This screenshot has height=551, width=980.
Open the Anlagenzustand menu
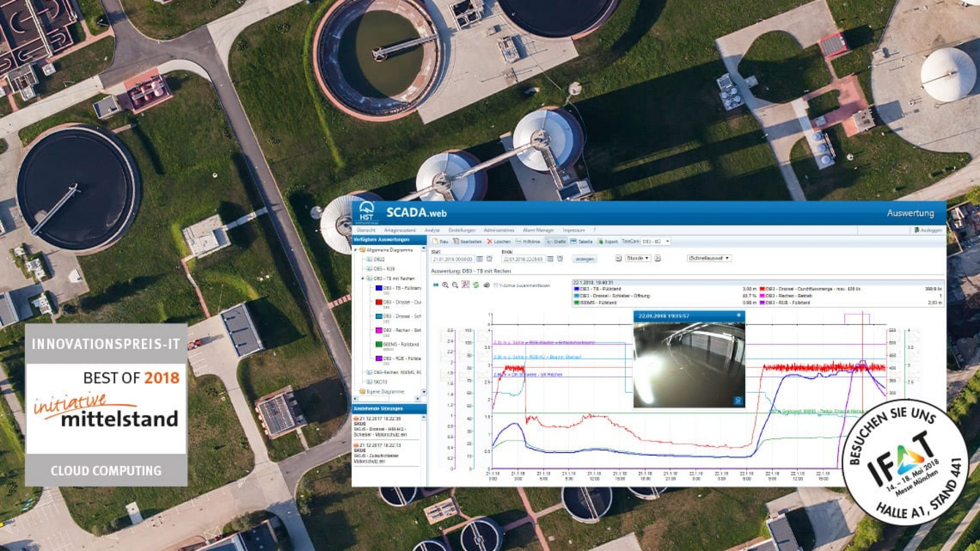pyautogui.click(x=400, y=230)
